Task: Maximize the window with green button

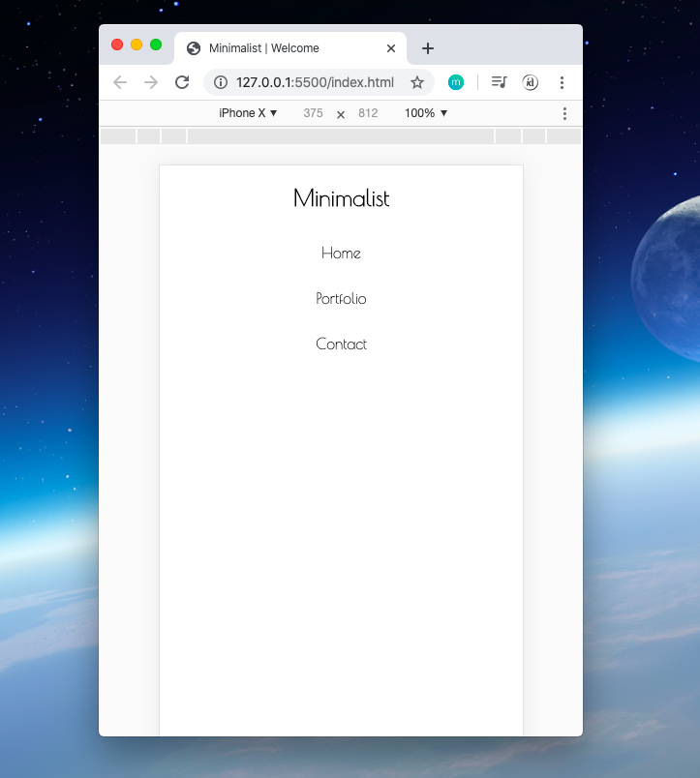Action: click(156, 45)
